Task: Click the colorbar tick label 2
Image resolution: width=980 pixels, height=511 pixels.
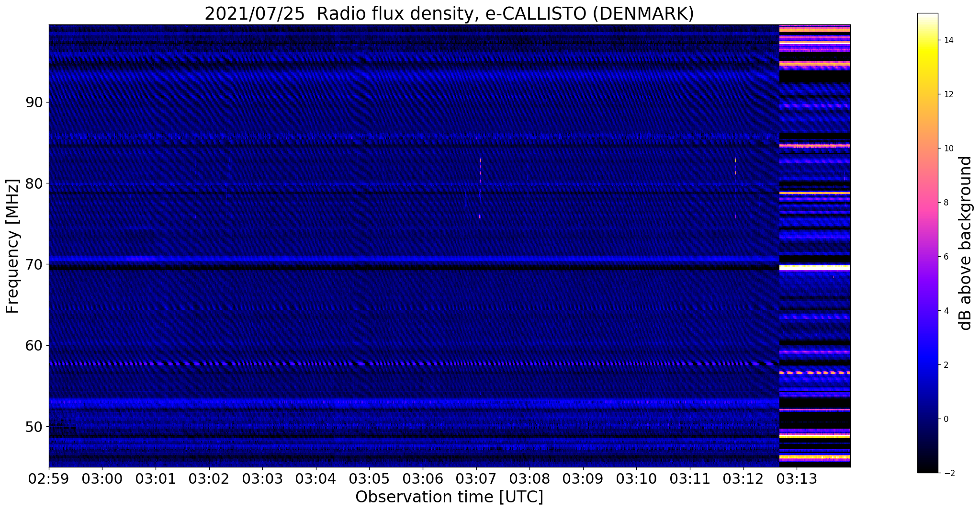Action: (946, 365)
